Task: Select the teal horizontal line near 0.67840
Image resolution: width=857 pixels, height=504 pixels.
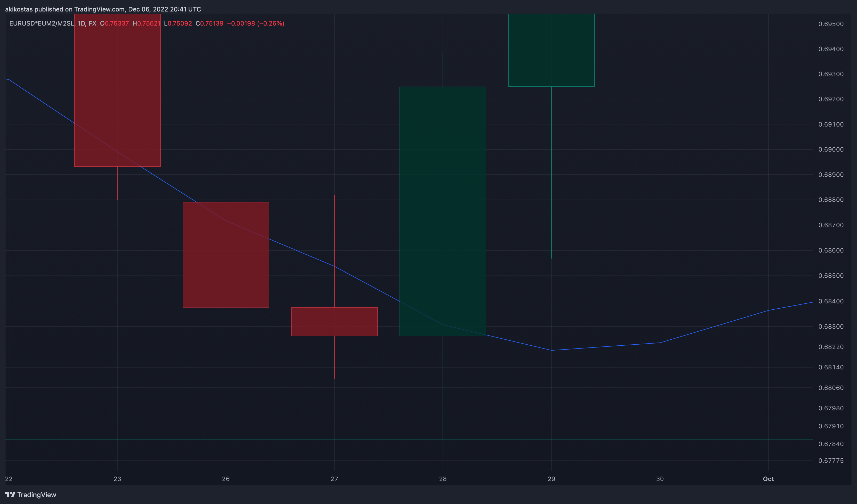Action: [x=409, y=440]
